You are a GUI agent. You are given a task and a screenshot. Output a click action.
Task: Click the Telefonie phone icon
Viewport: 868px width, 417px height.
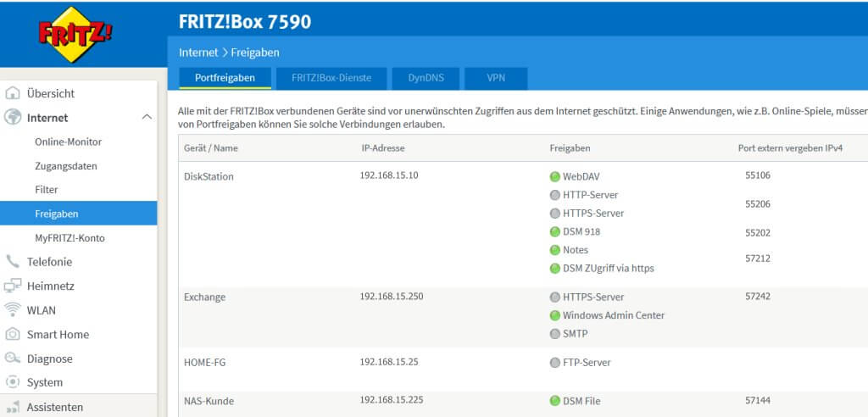pyautogui.click(x=12, y=261)
